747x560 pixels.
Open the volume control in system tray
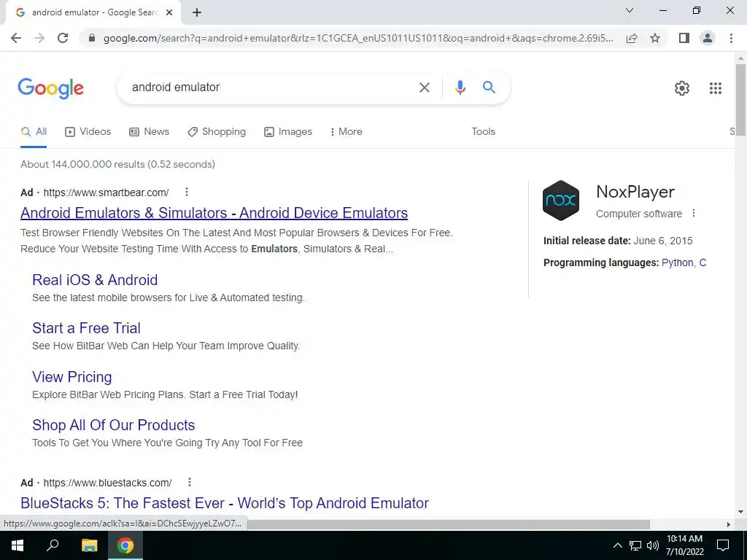click(653, 545)
